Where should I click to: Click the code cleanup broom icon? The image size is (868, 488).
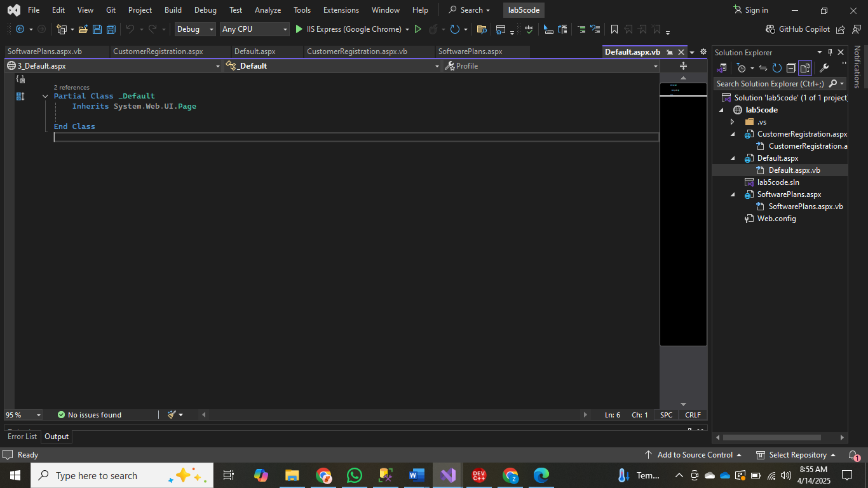[172, 415]
